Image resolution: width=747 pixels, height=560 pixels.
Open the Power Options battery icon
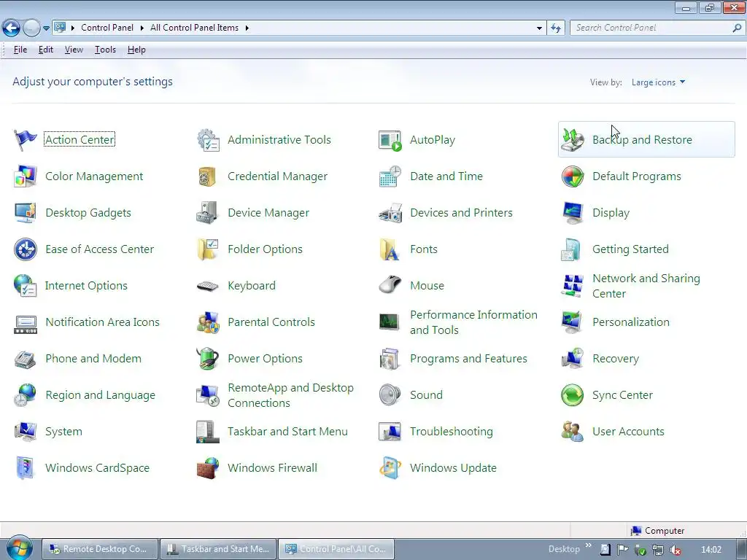pos(208,359)
